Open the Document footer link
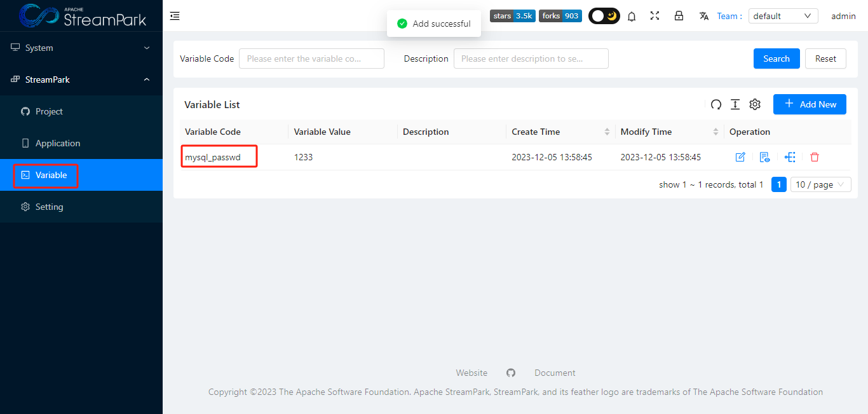Screen dimensions: 868x414 tap(555, 372)
